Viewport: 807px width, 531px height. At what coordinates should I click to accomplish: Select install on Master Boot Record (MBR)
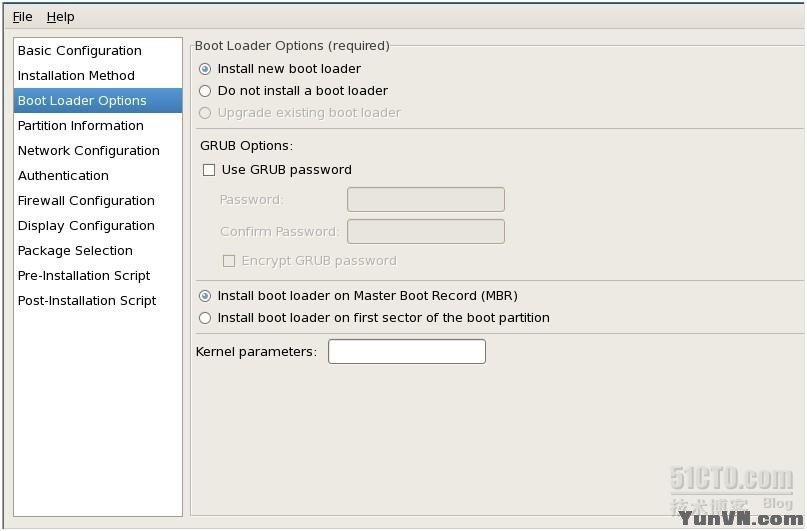click(206, 296)
